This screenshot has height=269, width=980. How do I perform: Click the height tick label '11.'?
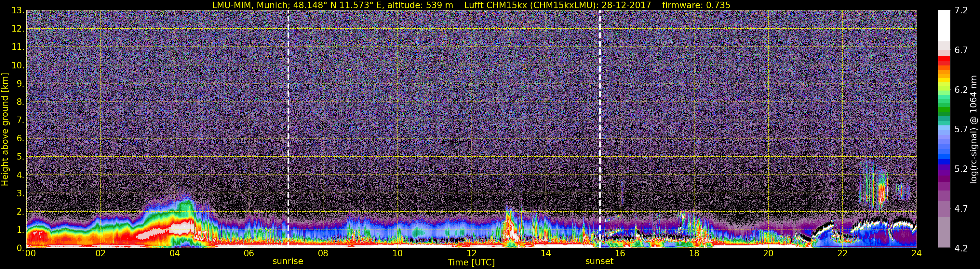(18, 47)
